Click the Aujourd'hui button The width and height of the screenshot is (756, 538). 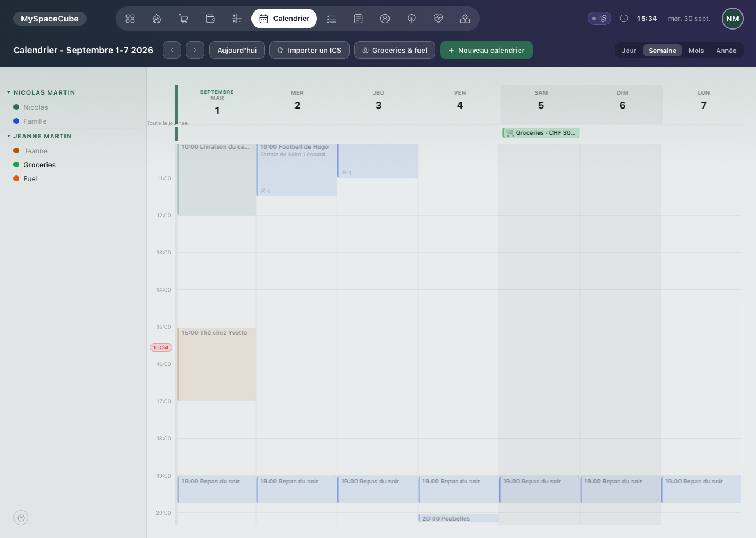[237, 50]
